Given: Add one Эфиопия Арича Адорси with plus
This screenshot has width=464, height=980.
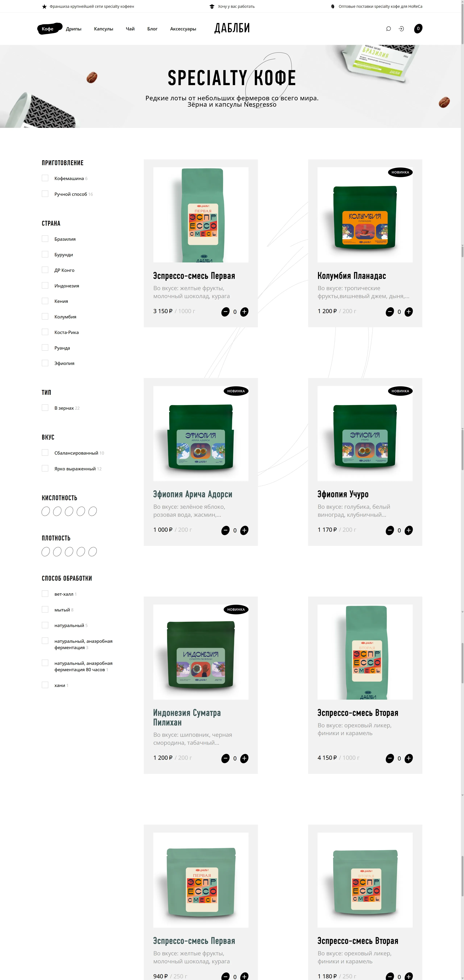Looking at the screenshot, I should point(244,530).
